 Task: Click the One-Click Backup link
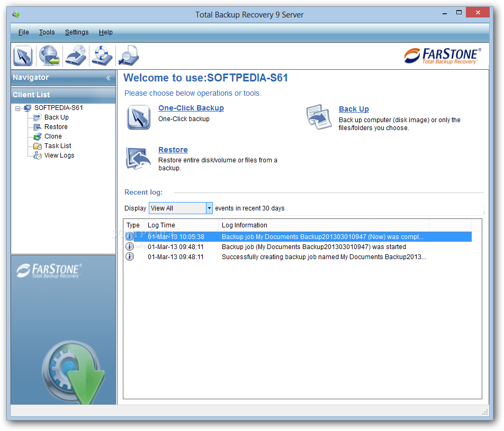pos(191,108)
